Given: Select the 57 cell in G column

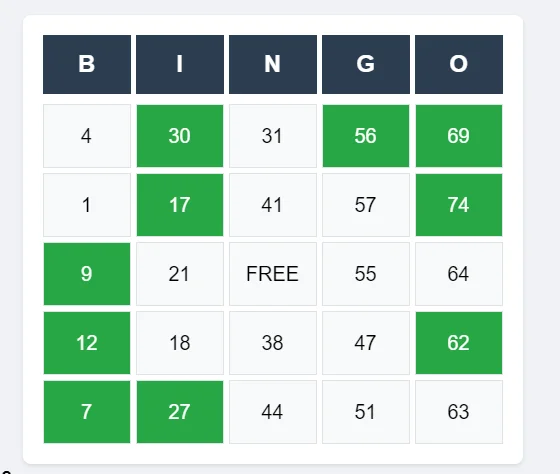Looking at the screenshot, I should (366, 205).
